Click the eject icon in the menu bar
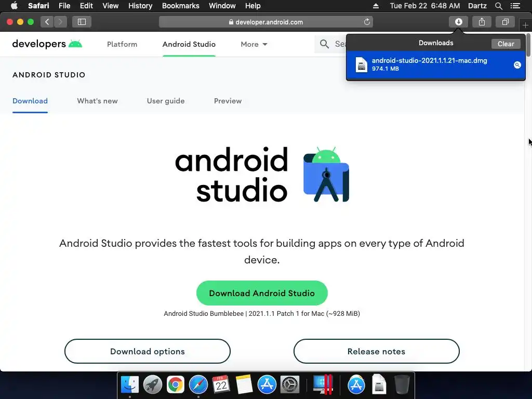Image resolution: width=532 pixels, height=399 pixels. (376, 6)
